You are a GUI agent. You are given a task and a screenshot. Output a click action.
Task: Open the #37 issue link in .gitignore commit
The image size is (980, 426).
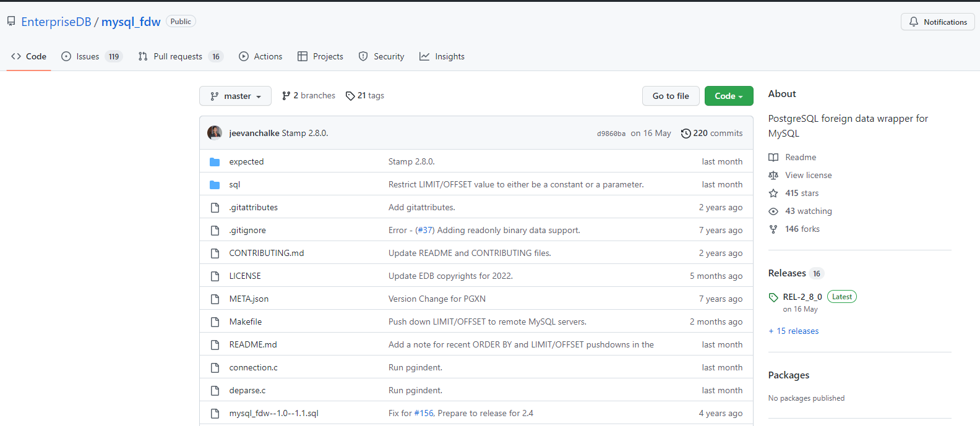[424, 231]
